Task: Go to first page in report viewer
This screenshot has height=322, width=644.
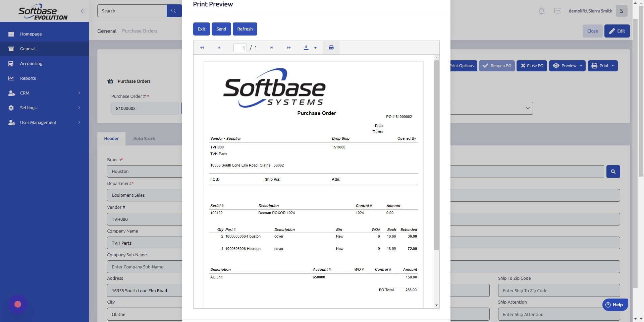Action: (x=202, y=48)
